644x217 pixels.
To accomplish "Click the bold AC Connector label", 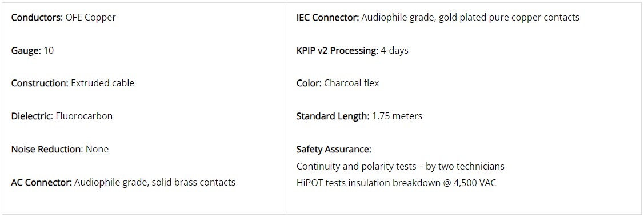I will (x=42, y=182).
